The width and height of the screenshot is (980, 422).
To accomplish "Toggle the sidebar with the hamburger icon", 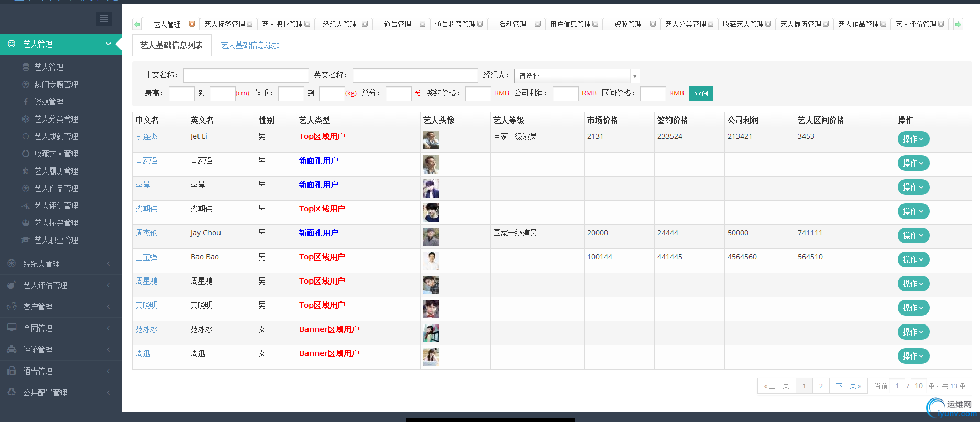I will coord(104,19).
